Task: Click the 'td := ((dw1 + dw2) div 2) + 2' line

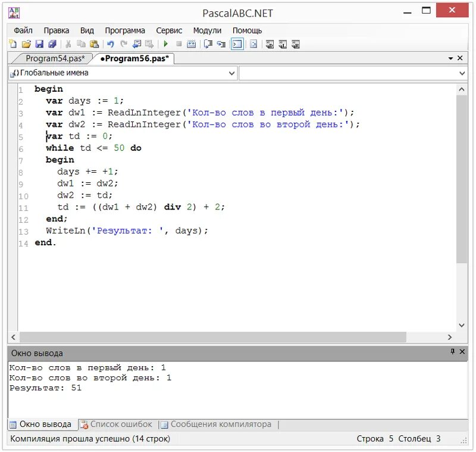Action: (141, 207)
